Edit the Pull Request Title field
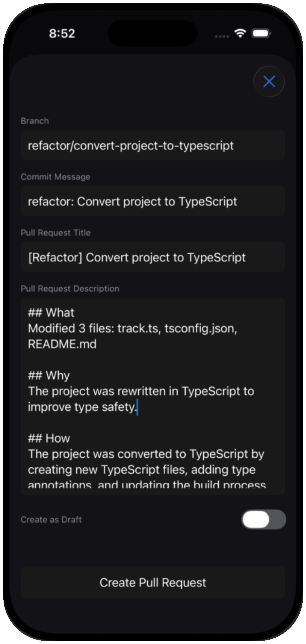 [x=153, y=257]
